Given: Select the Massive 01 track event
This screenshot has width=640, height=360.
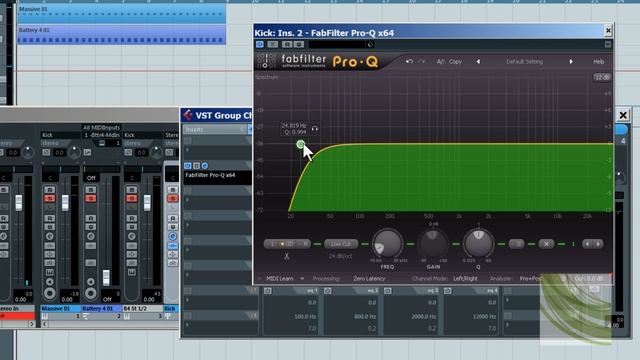Looking at the screenshot, I should [122, 13].
